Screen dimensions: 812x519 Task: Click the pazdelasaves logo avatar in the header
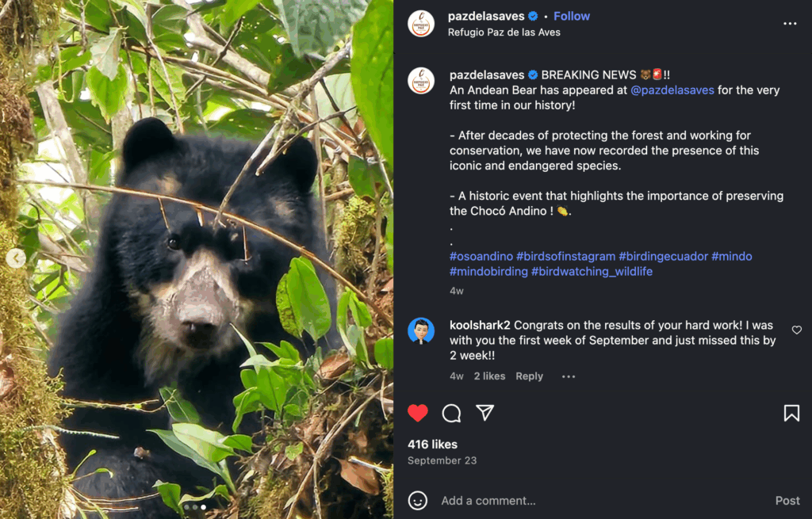click(421, 23)
